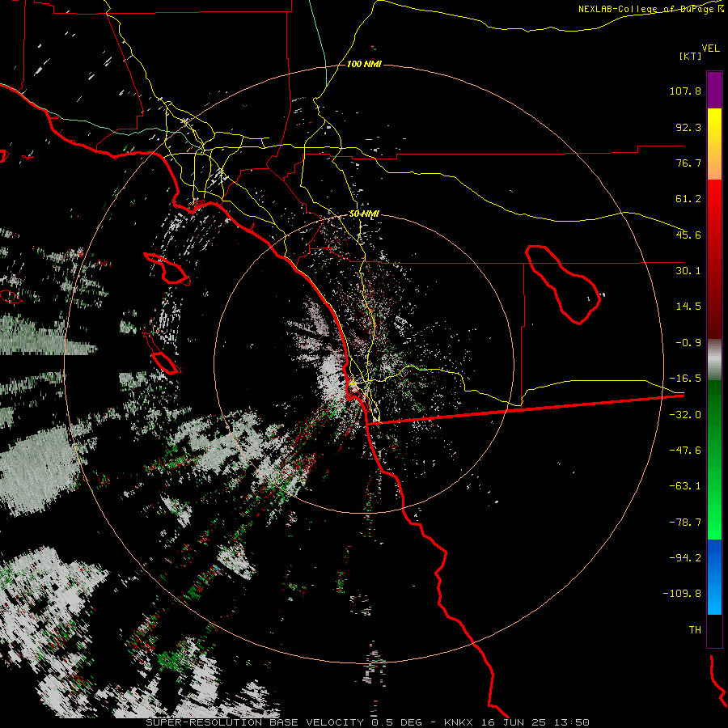Click the Salton Sea outline on the map
This screenshot has width=728, height=728.
click(563, 284)
